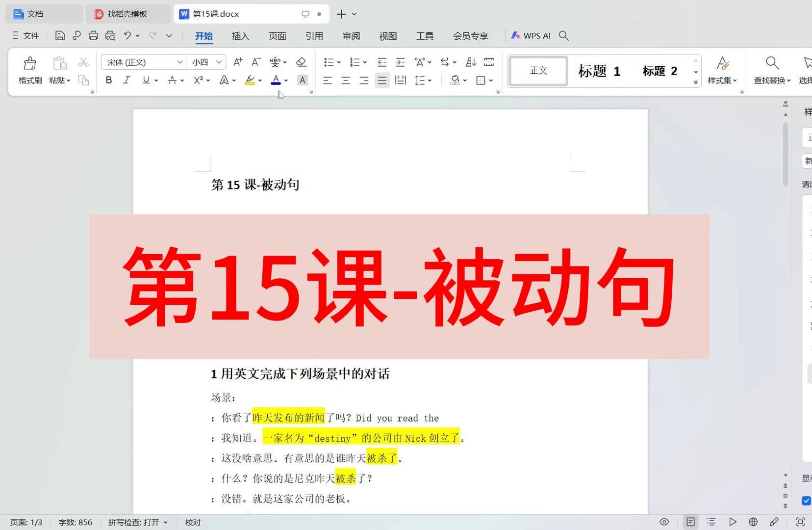Click text highlight color swatch

click(250, 80)
